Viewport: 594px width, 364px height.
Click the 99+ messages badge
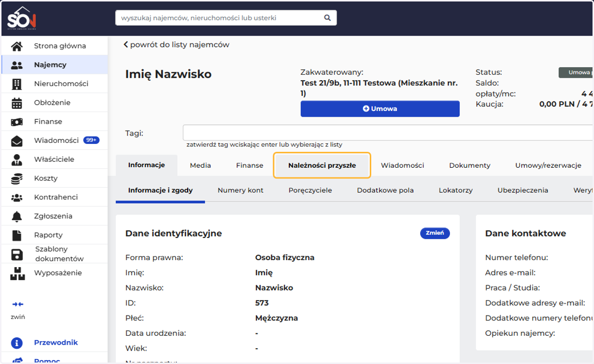point(92,140)
